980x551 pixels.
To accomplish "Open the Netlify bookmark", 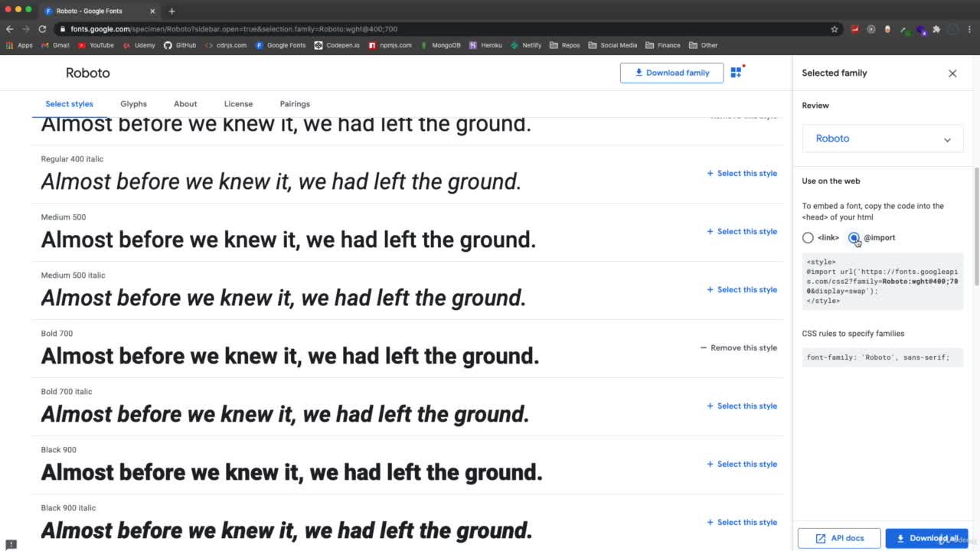I will point(526,45).
